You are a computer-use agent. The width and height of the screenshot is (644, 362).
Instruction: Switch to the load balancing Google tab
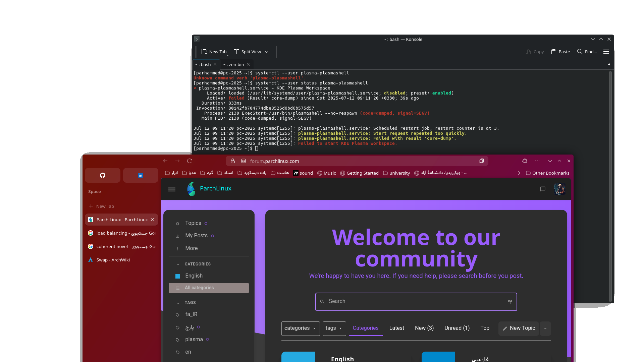(121, 233)
